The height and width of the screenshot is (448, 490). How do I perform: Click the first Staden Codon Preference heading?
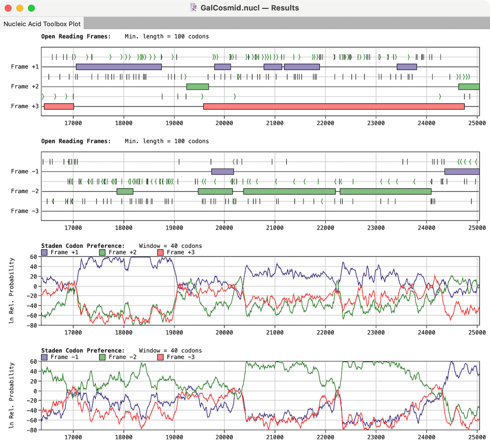coord(83,246)
